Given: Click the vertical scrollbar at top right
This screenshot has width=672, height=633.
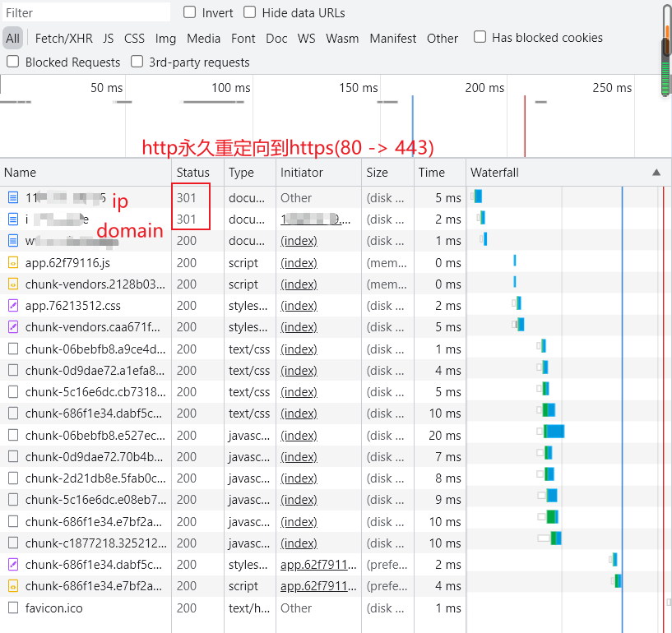Looking at the screenshot, I should (665, 49).
